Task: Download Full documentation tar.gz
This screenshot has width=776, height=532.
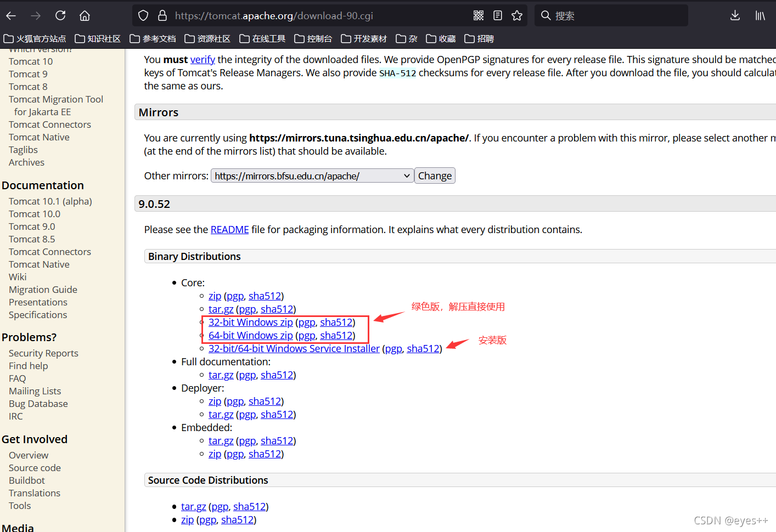Action: coord(221,375)
